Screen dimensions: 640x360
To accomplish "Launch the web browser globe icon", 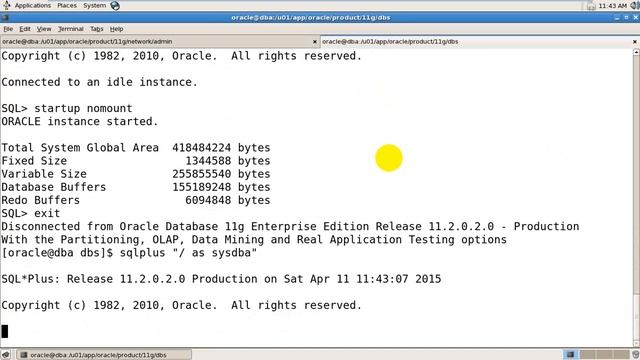I will point(115,6).
